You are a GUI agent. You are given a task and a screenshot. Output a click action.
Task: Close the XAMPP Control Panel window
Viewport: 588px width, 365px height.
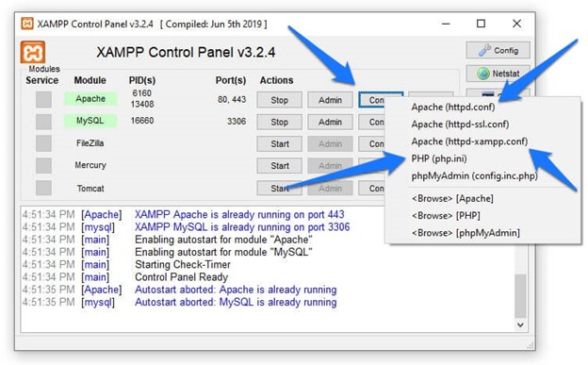pos(516,24)
